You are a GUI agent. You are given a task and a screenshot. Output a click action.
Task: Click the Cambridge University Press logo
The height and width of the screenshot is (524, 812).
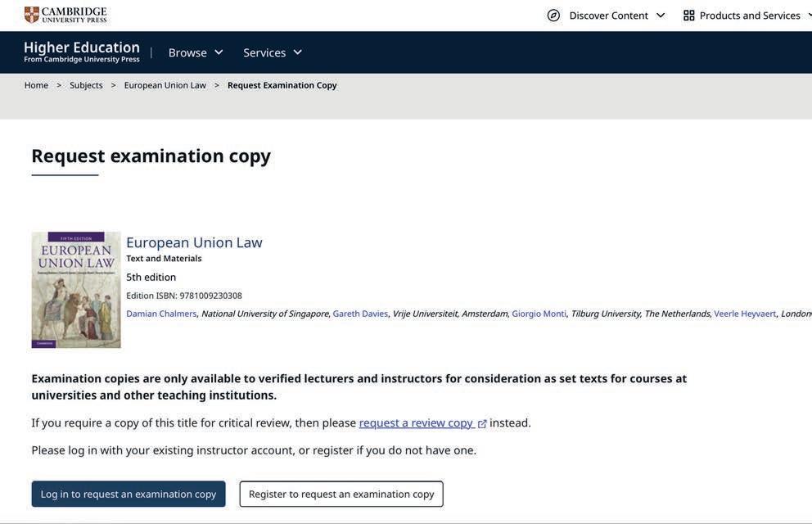[x=65, y=15]
